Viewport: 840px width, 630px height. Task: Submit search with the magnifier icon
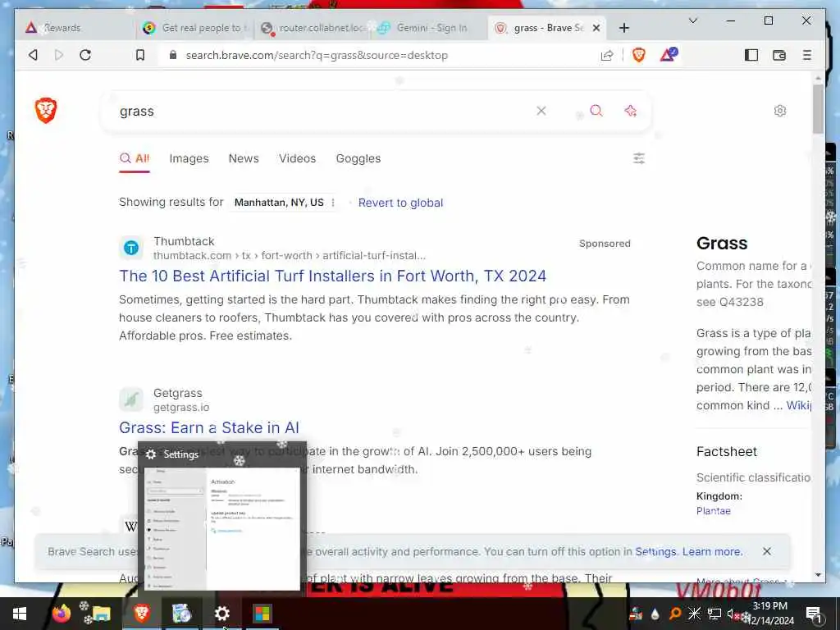[596, 111]
